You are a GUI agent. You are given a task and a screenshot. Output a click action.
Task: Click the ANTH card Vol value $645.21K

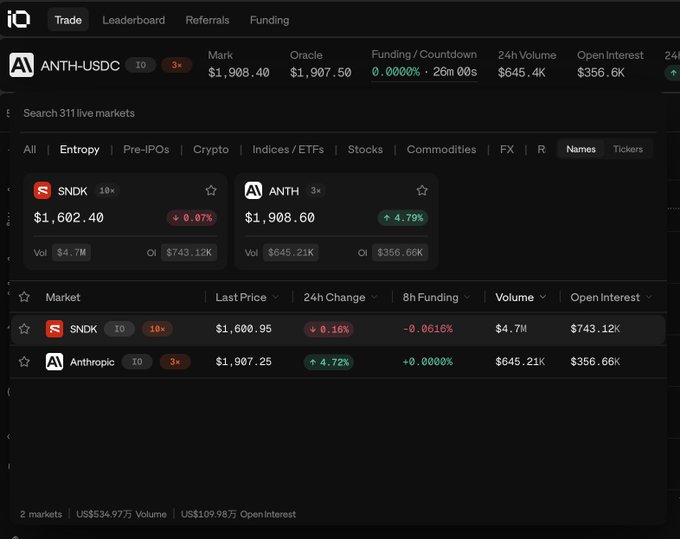click(x=291, y=252)
